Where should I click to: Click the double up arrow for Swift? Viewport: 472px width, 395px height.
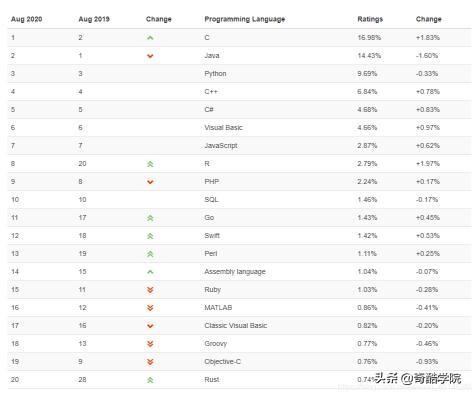tap(150, 236)
